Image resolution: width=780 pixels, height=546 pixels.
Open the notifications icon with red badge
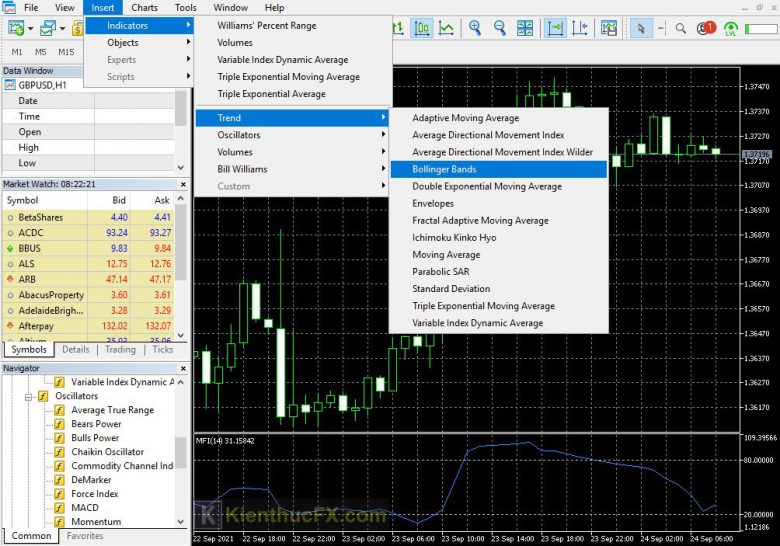coord(706,29)
